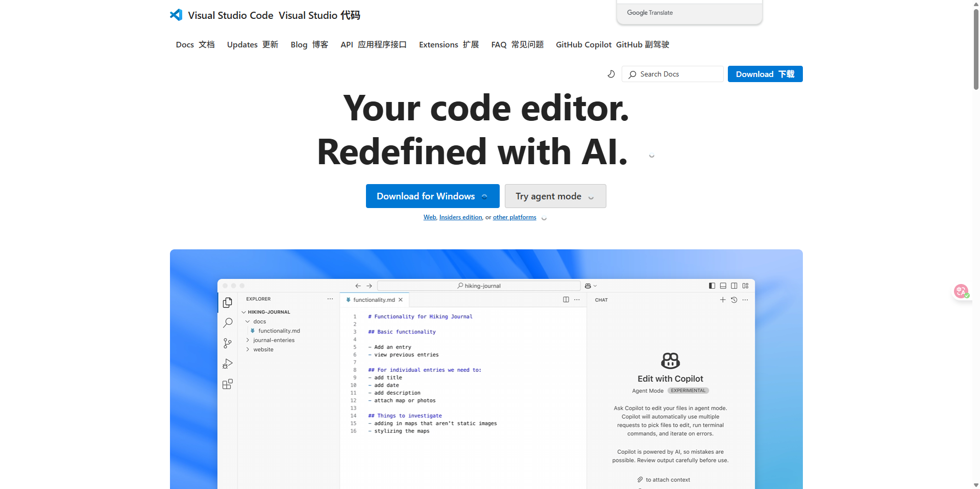Expand the journal-enteries folder
Screen dimensions: 980x489
tap(271, 340)
